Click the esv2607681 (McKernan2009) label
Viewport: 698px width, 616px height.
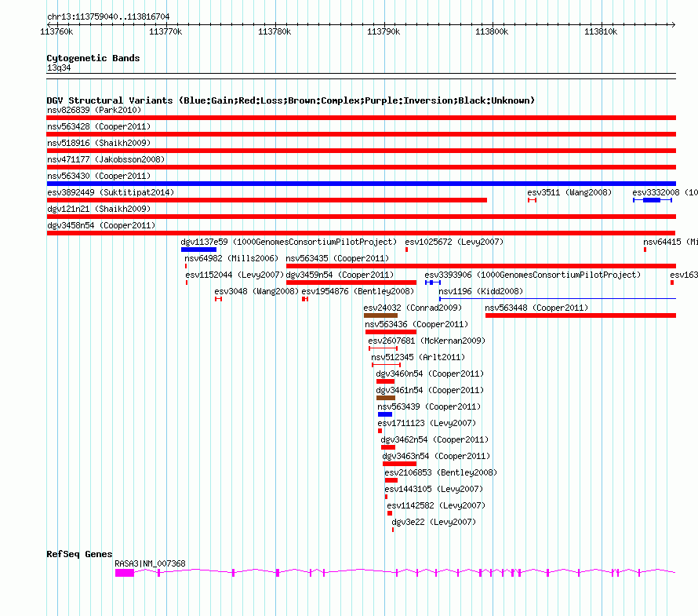427,341
